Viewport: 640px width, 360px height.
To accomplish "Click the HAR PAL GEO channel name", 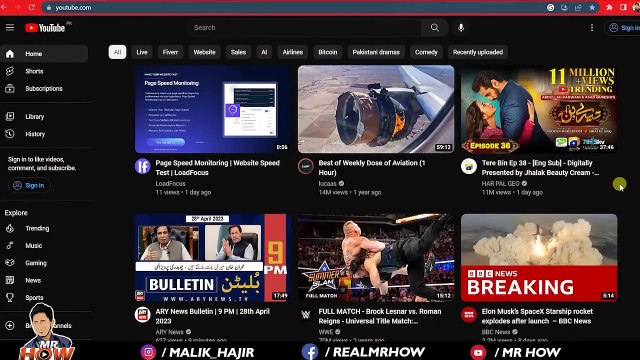I will click(x=500, y=184).
